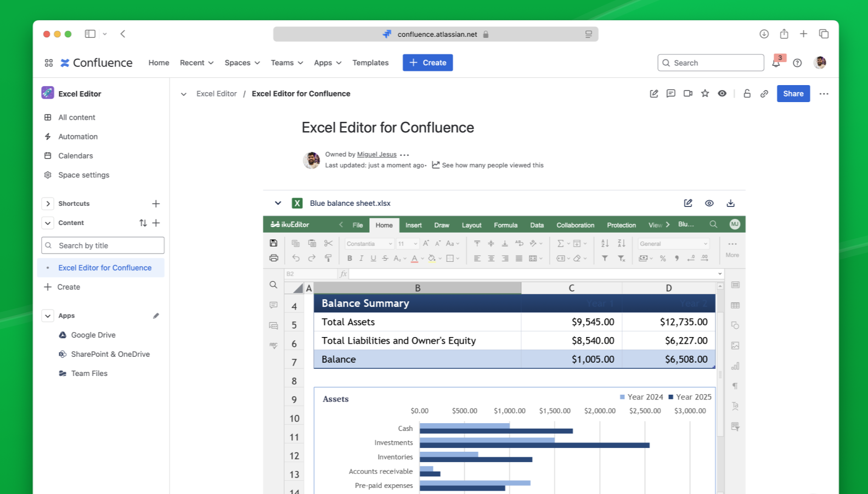Expand the Shortcuts section in sidebar
The width and height of the screenshot is (868, 494).
coord(48,204)
